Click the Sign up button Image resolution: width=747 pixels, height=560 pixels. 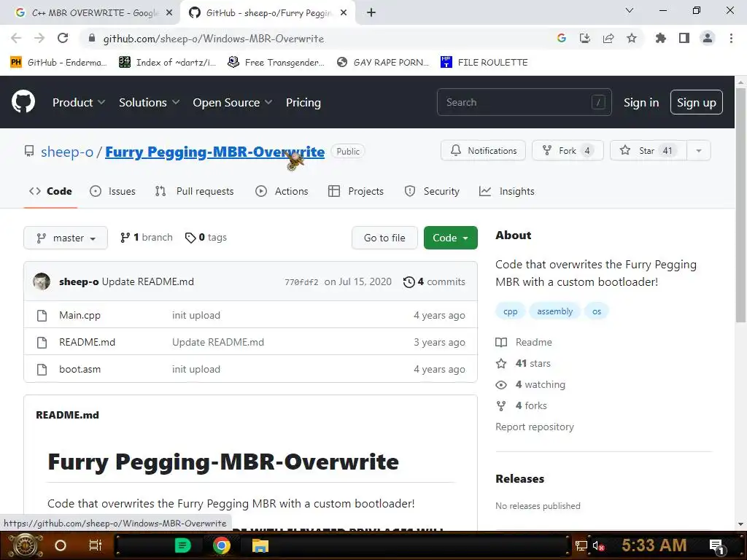[697, 102]
